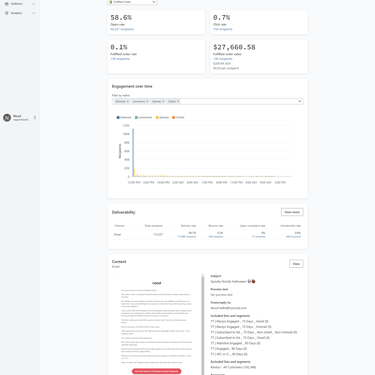
Task: Click the Engagement over time heading
Action: tap(132, 86)
